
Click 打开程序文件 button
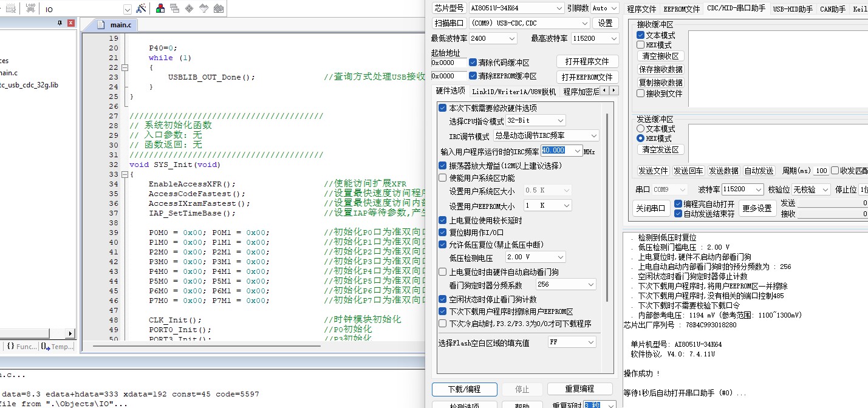pyautogui.click(x=587, y=61)
